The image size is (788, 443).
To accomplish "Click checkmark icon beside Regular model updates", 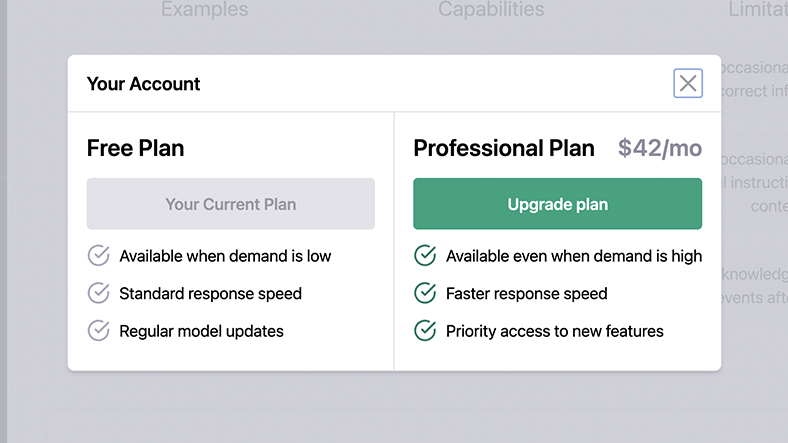I will pos(98,330).
